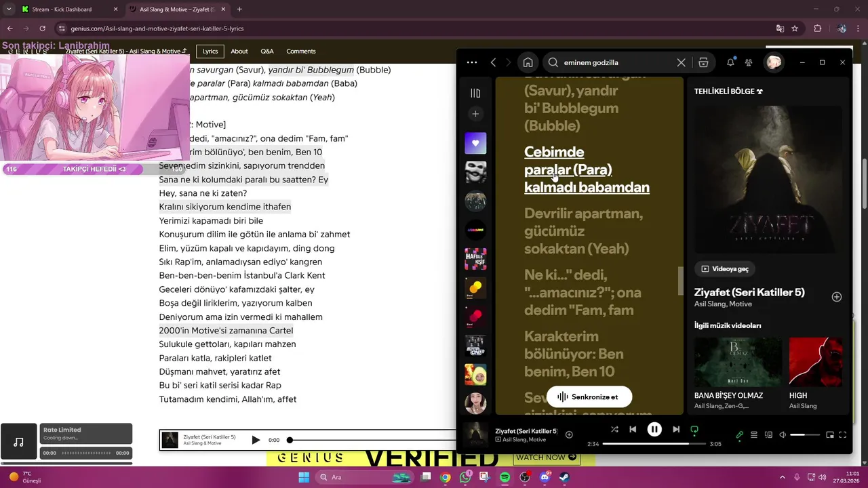Open Discord from Windows taskbar
Screen dimensions: 868x488
pos(545,477)
